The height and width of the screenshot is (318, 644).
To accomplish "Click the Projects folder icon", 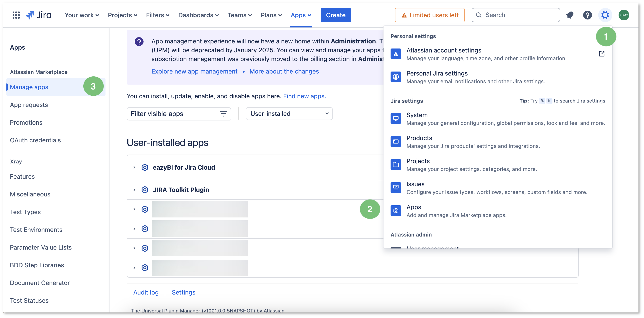I will (396, 165).
